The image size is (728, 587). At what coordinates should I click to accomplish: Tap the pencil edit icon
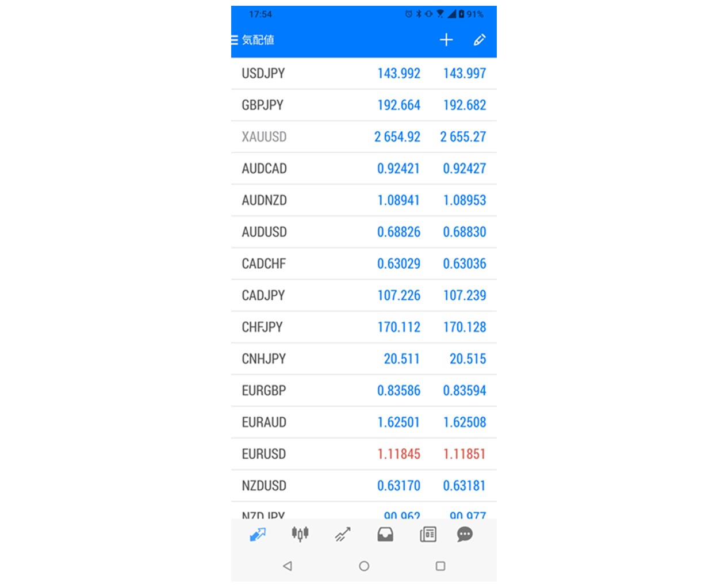coord(480,40)
